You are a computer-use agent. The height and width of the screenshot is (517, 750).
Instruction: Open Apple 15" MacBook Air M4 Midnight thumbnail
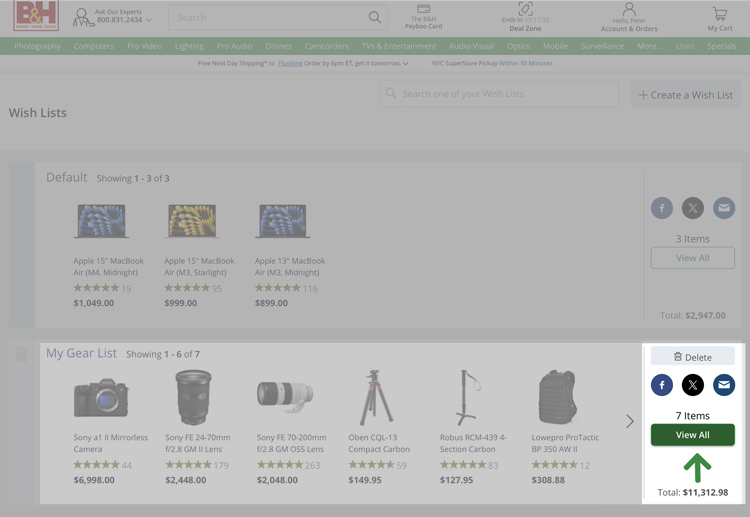coord(101,221)
